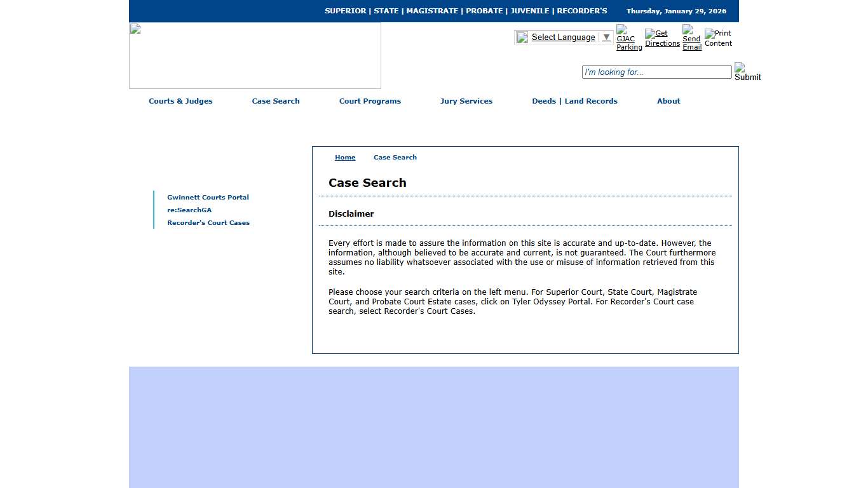Open the Gwinnett Courts Portal link
This screenshot has height=488, width=868.
click(x=208, y=197)
